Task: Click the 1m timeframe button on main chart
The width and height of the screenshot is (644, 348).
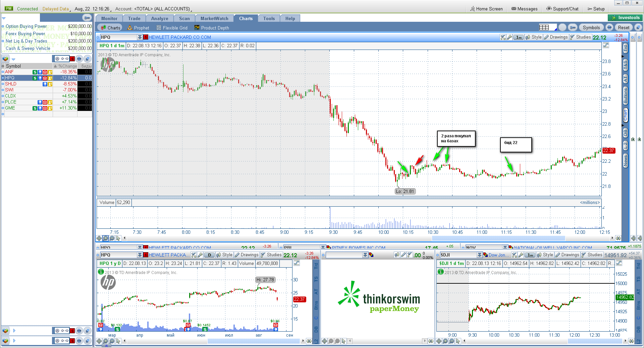Action: (519, 37)
